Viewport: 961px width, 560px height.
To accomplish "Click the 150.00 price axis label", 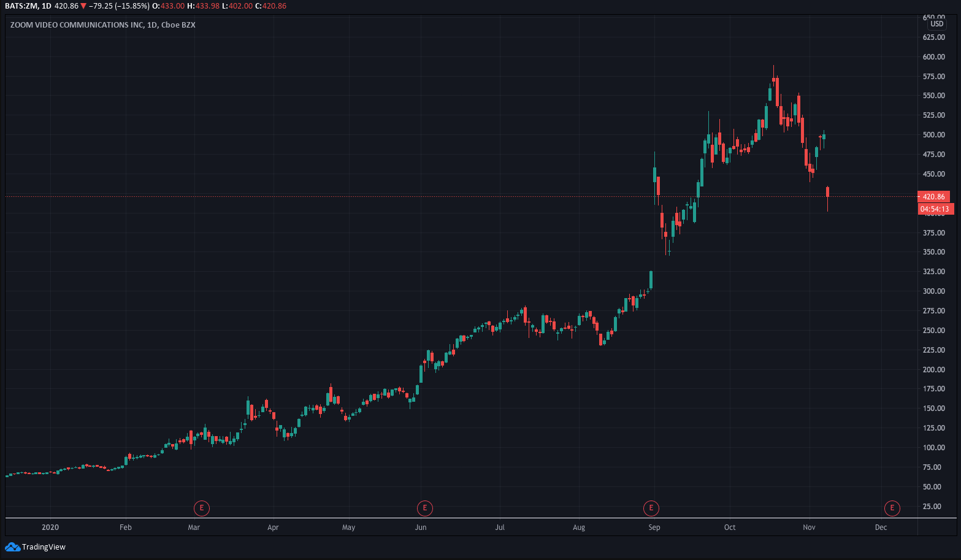I will 934,408.
